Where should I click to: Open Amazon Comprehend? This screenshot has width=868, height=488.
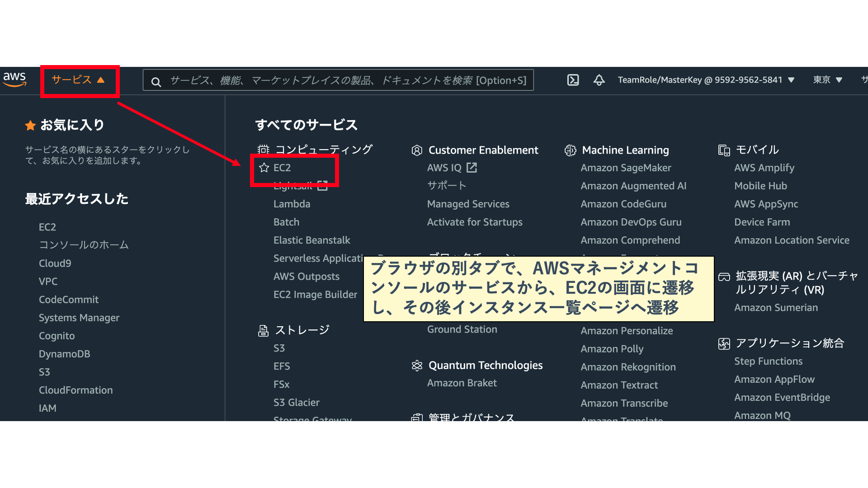point(630,240)
